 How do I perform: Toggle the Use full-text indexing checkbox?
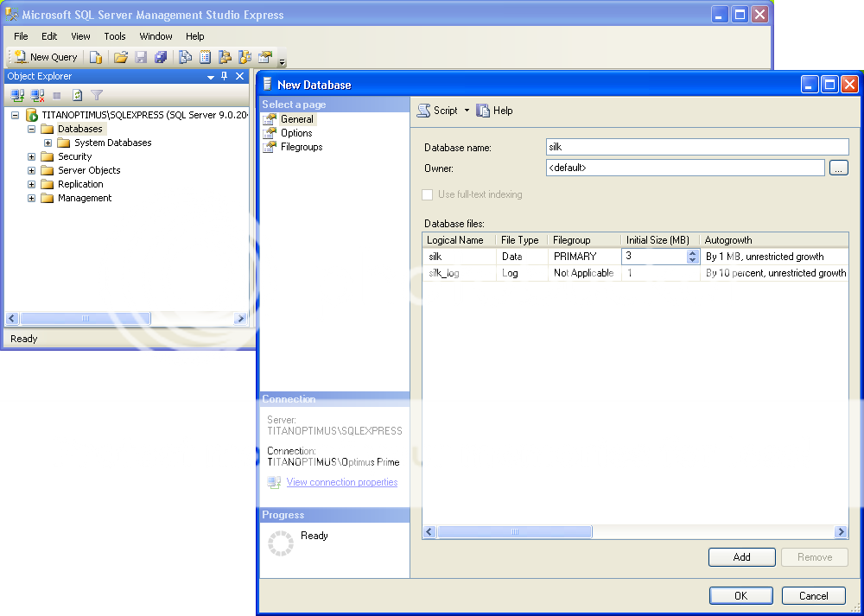pyautogui.click(x=427, y=194)
